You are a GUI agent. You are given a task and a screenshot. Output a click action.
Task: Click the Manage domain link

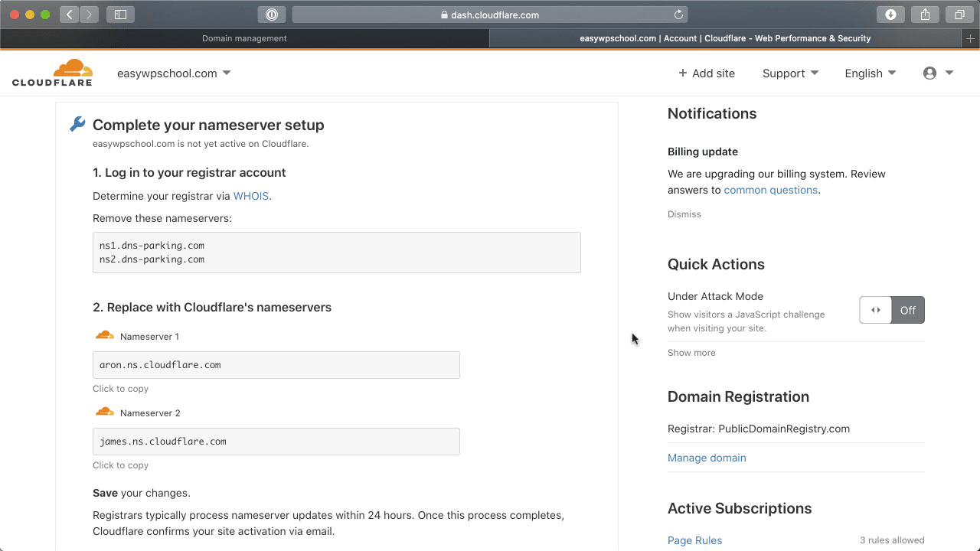click(x=707, y=458)
